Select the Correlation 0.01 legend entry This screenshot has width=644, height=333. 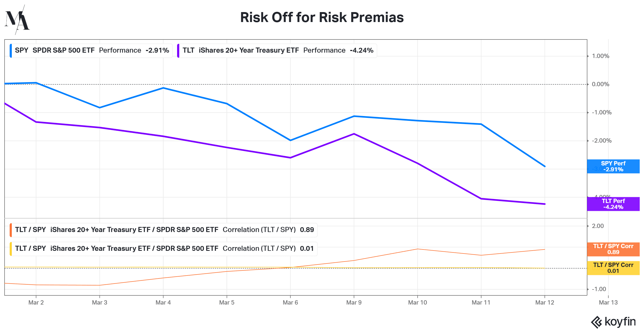164,249
